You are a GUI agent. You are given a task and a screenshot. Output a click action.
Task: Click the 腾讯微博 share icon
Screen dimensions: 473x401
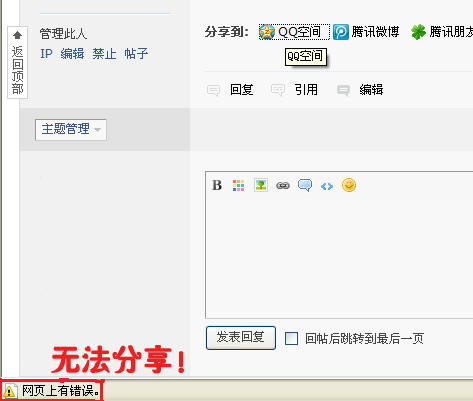[x=341, y=32]
